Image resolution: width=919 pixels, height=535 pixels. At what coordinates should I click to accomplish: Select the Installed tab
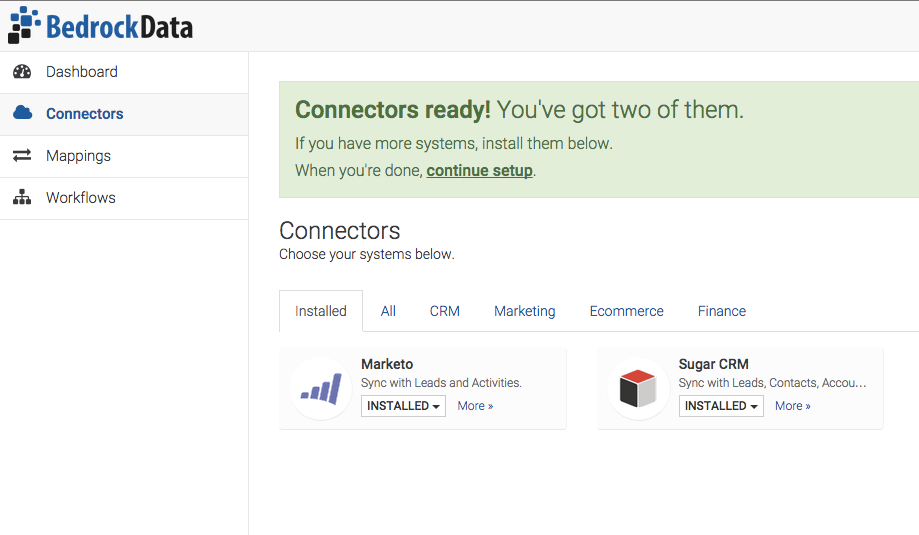(x=321, y=311)
